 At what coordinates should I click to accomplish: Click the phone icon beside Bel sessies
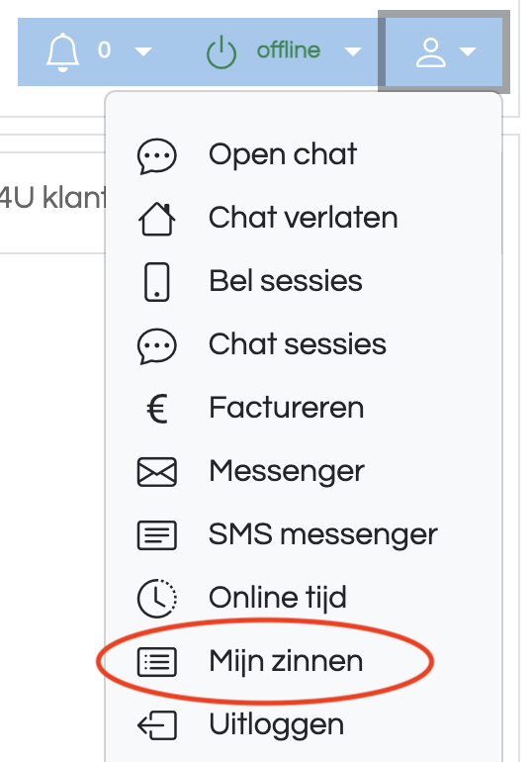pos(157,282)
